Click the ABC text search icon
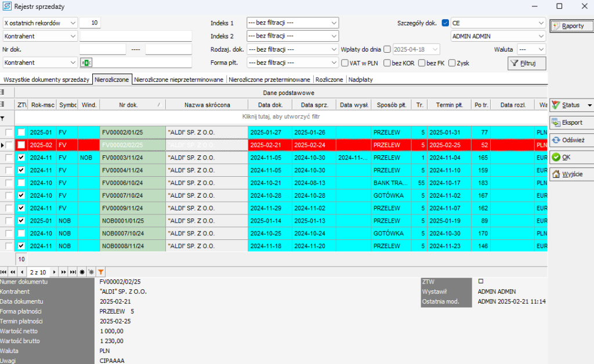Viewport: 594px width, 364px height. click(x=86, y=63)
